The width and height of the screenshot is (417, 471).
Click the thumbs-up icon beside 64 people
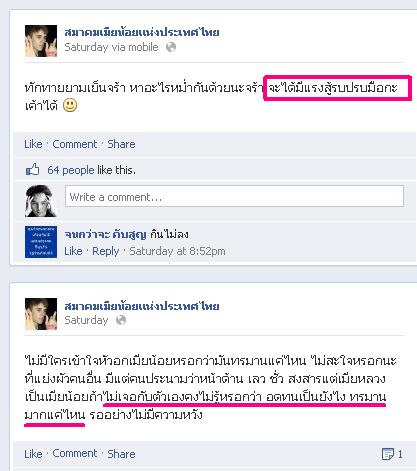[33, 170]
